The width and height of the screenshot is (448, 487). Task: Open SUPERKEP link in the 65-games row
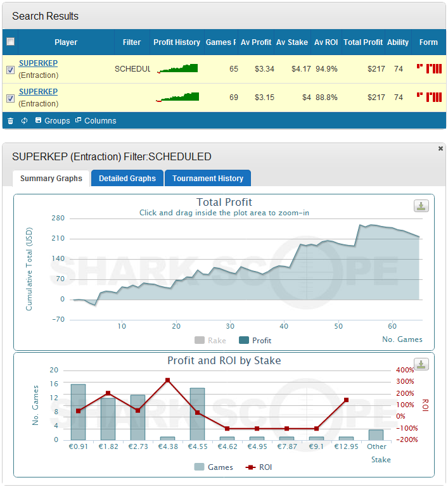pyautogui.click(x=38, y=63)
